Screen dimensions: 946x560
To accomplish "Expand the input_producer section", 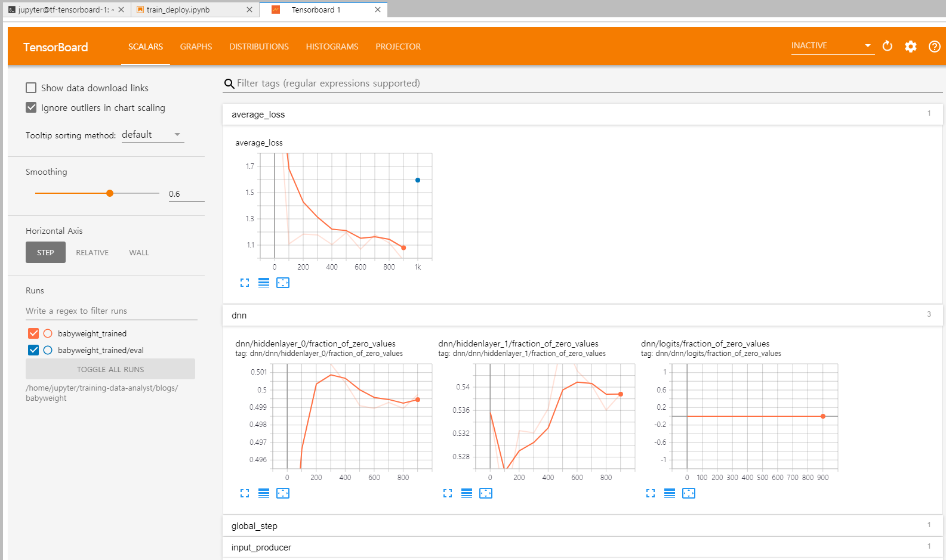I will point(583,547).
